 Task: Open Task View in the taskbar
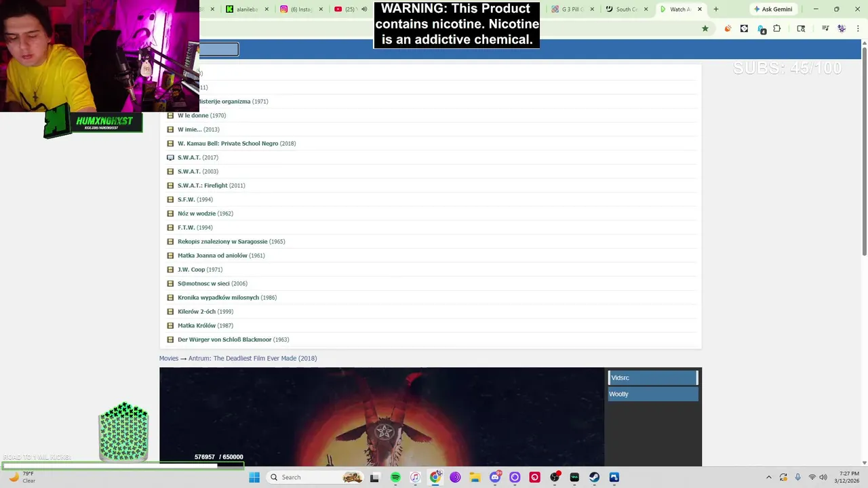click(374, 477)
